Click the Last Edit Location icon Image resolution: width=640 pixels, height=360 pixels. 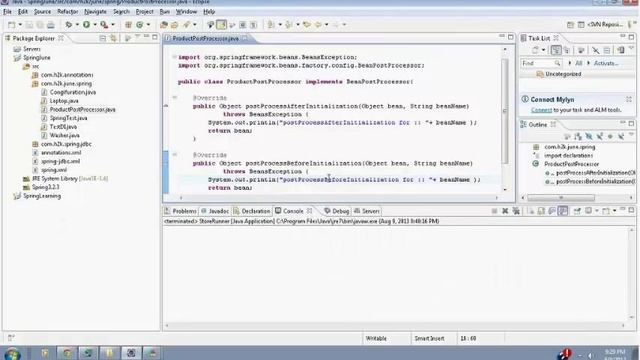[307, 25]
